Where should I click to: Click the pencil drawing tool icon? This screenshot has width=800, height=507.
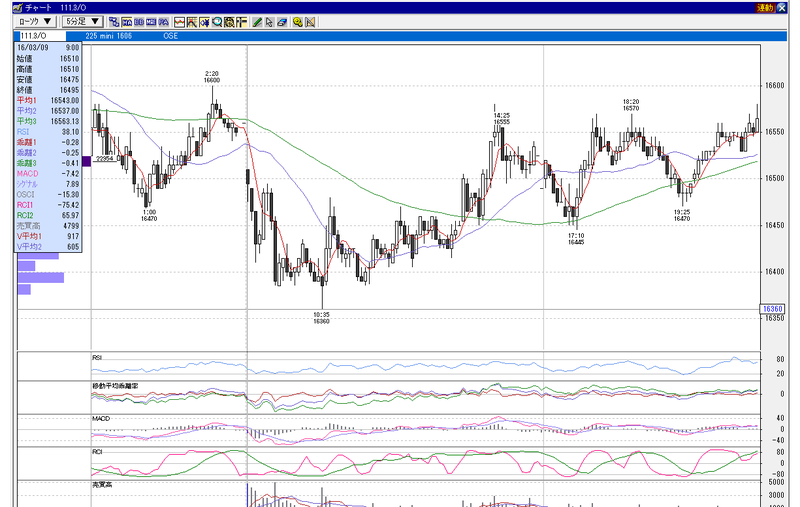click(x=257, y=21)
